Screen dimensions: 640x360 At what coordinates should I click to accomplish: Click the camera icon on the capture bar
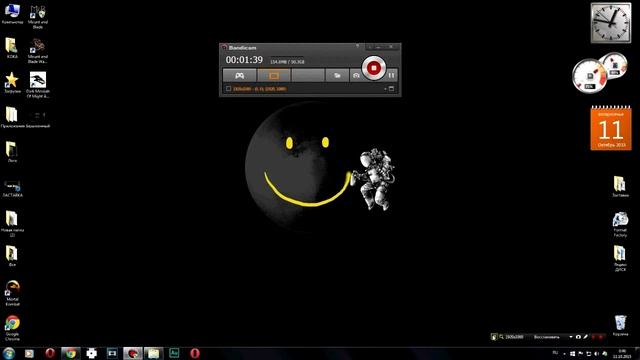click(578, 337)
